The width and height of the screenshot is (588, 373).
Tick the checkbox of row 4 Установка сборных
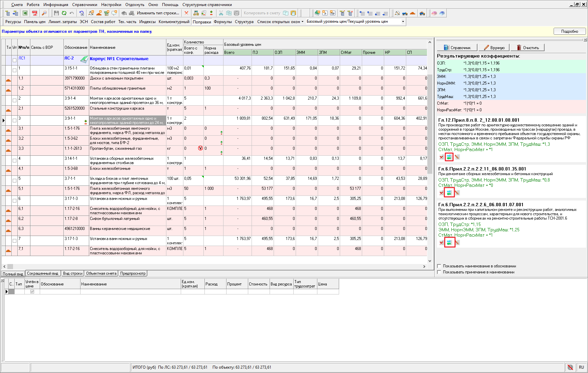pos(14,160)
